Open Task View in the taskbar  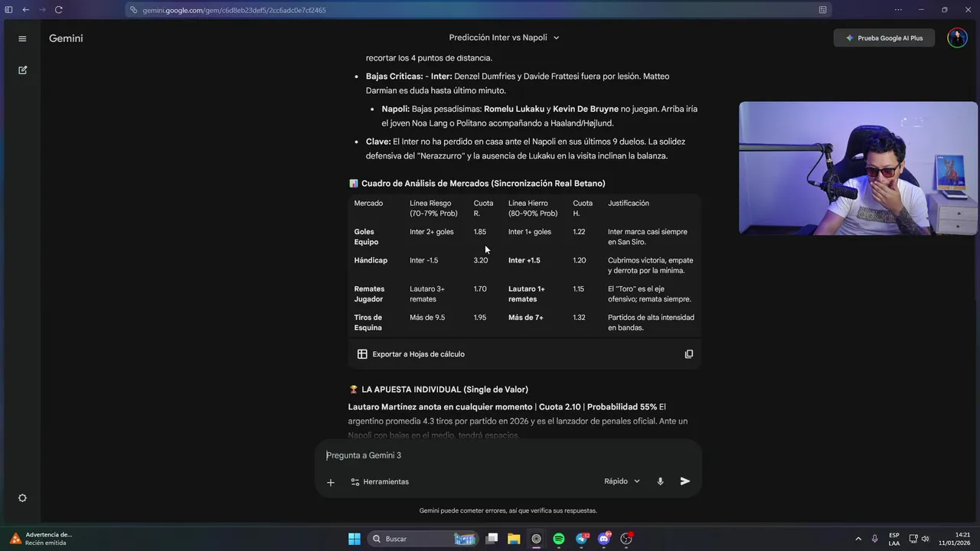(x=492, y=539)
